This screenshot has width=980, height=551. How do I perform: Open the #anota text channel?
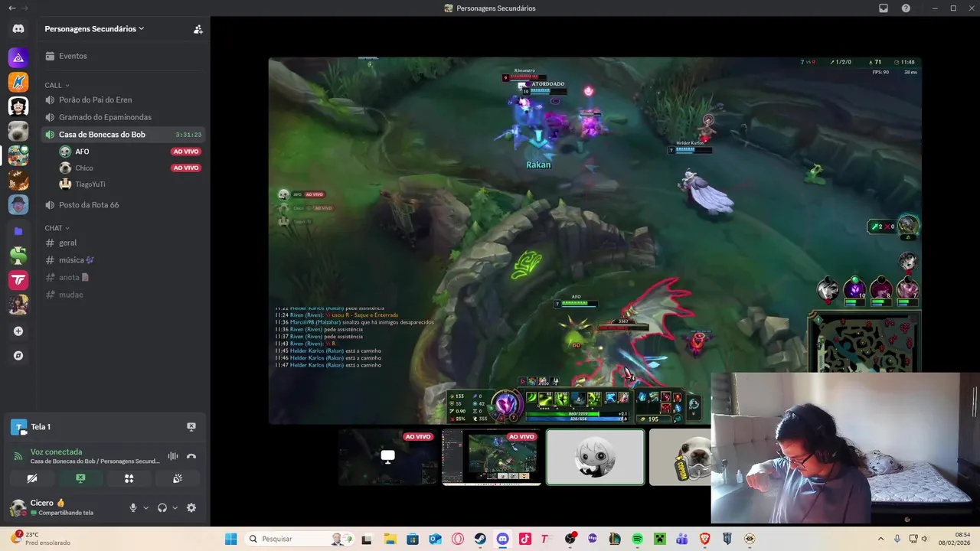point(122,277)
